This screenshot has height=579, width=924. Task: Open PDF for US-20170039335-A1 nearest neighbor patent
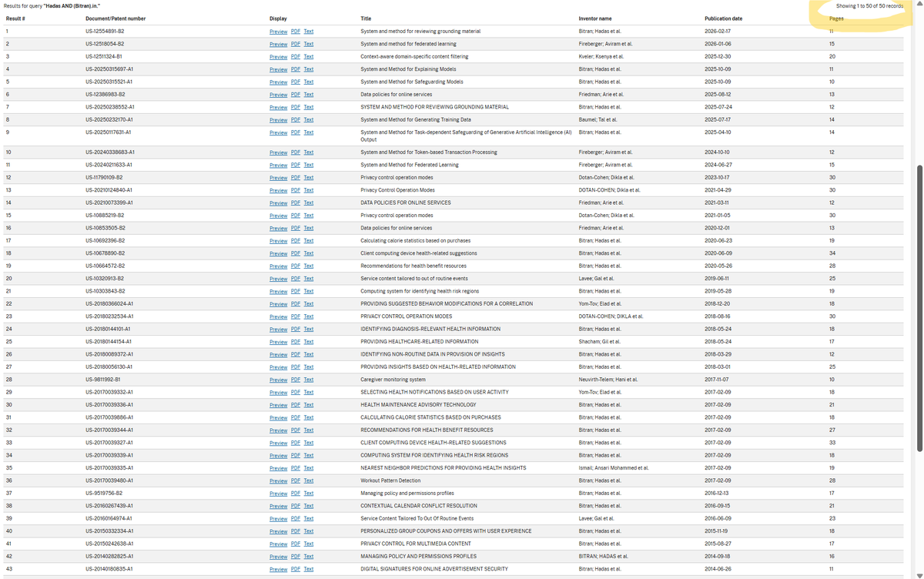(x=296, y=468)
